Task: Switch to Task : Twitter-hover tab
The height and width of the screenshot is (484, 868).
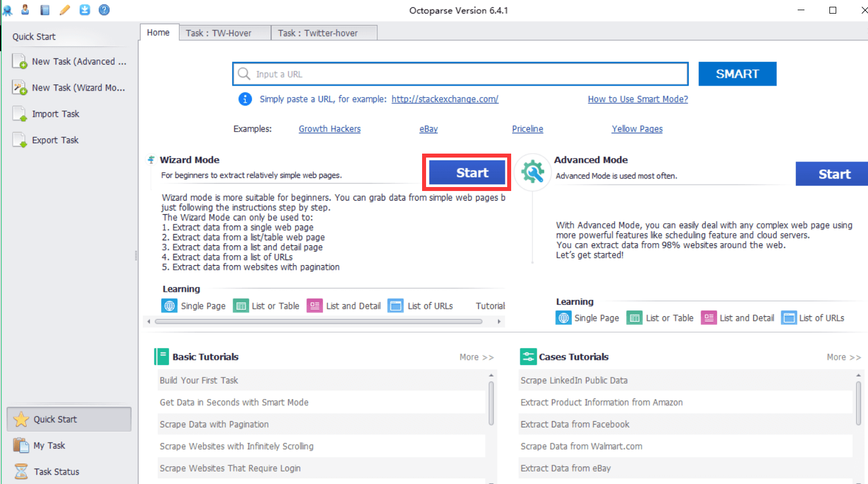Action: click(324, 33)
